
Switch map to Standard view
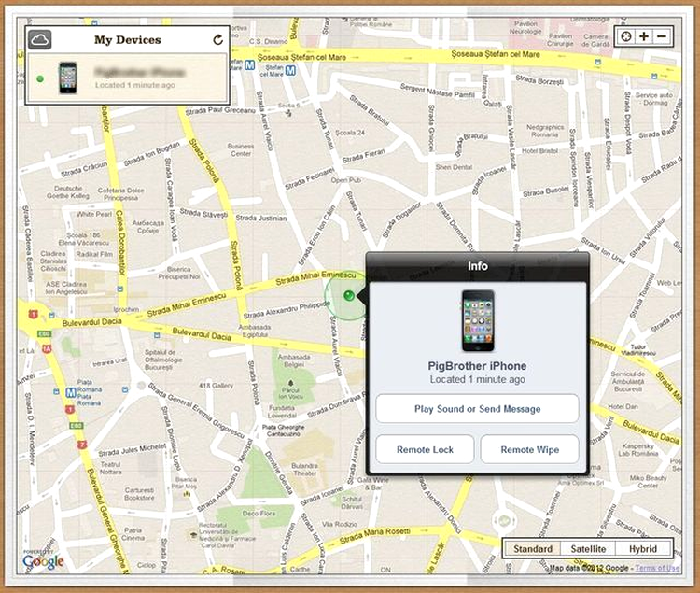tap(533, 549)
